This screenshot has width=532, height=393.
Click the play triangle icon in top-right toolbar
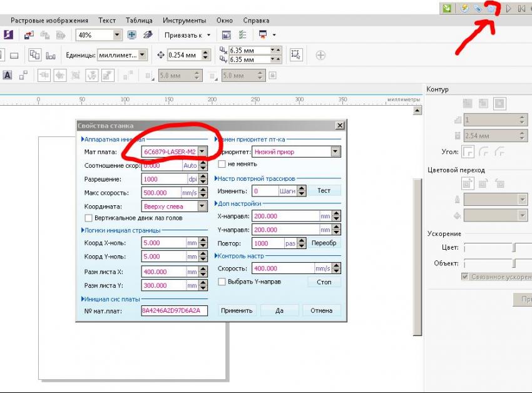509,8
